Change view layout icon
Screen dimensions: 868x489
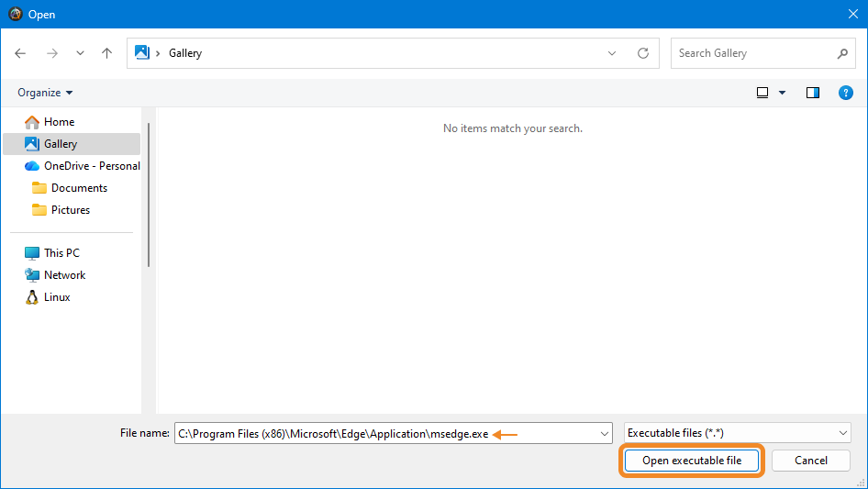(762, 93)
